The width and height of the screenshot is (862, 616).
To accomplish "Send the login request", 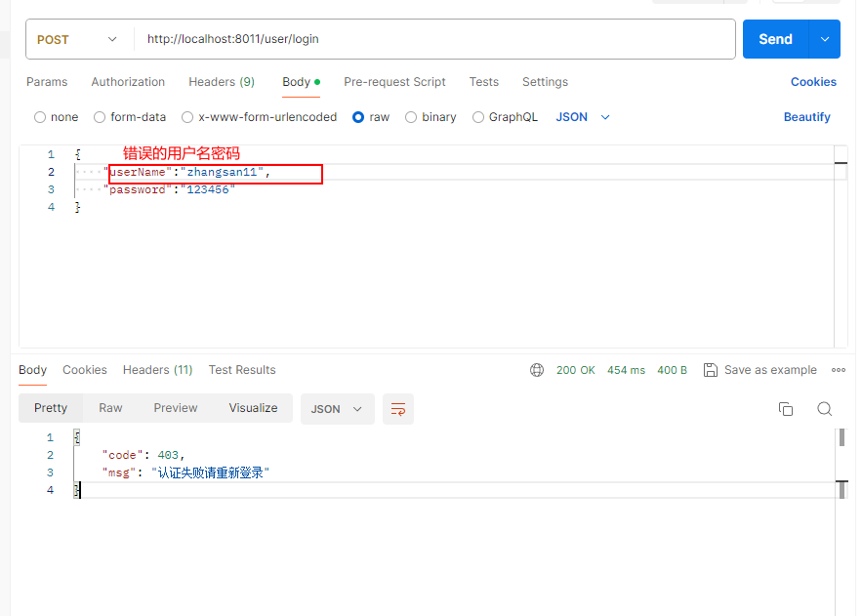I will click(774, 39).
